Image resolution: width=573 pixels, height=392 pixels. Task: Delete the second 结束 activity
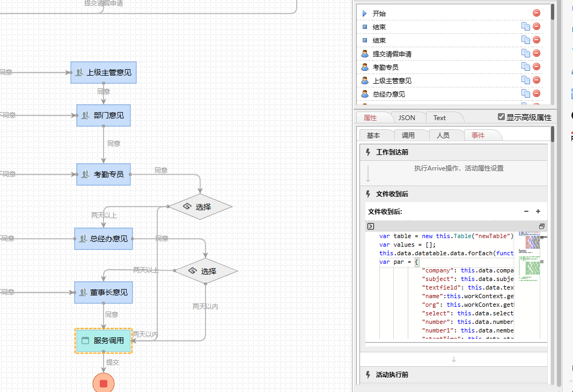point(537,40)
